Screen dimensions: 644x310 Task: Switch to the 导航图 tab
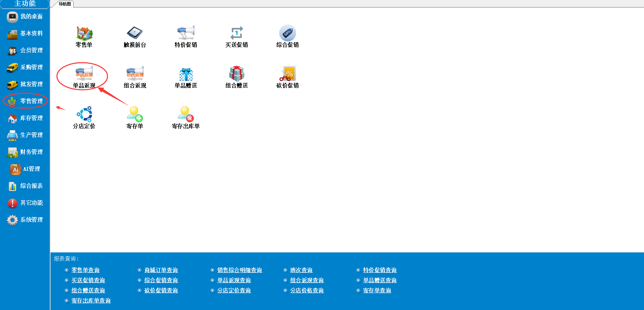pos(64,4)
